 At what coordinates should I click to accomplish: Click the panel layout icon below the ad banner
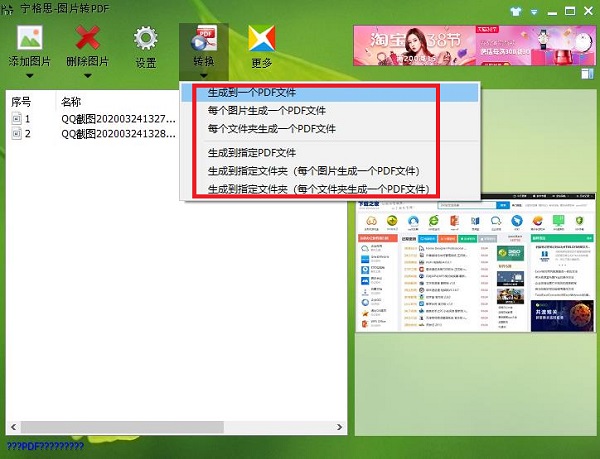(587, 73)
